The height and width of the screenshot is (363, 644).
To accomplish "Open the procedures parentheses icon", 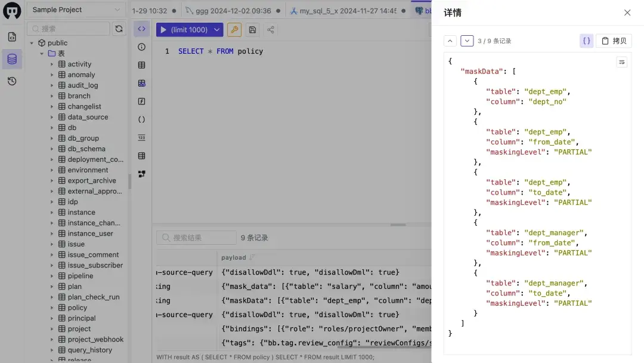I will point(141,119).
